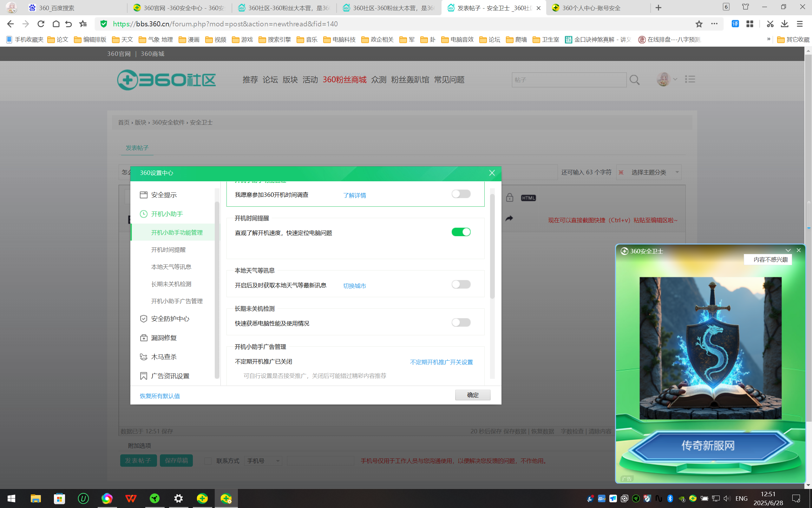Click the settings sidebar scrollbar

(217, 290)
